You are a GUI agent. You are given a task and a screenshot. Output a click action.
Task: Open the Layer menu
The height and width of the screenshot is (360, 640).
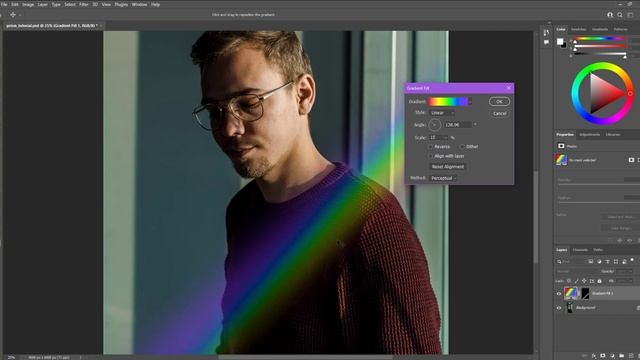(x=42, y=4)
